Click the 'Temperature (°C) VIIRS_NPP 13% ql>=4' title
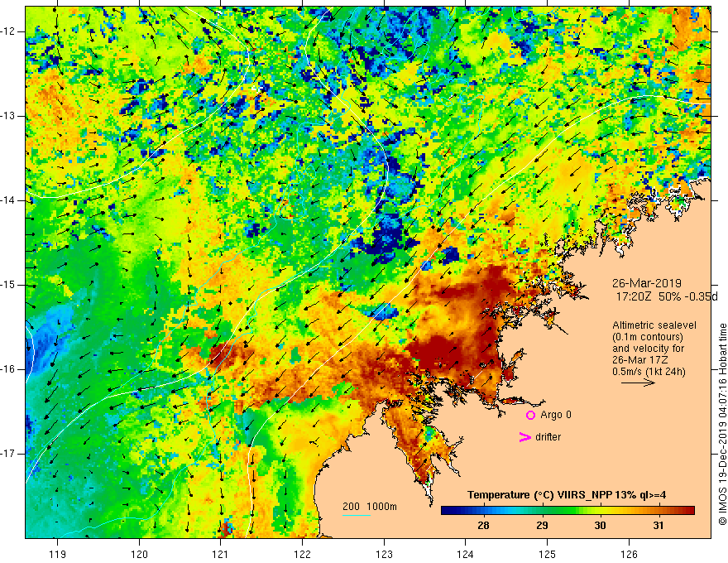Screen dimensions: 728x563 [567, 495]
